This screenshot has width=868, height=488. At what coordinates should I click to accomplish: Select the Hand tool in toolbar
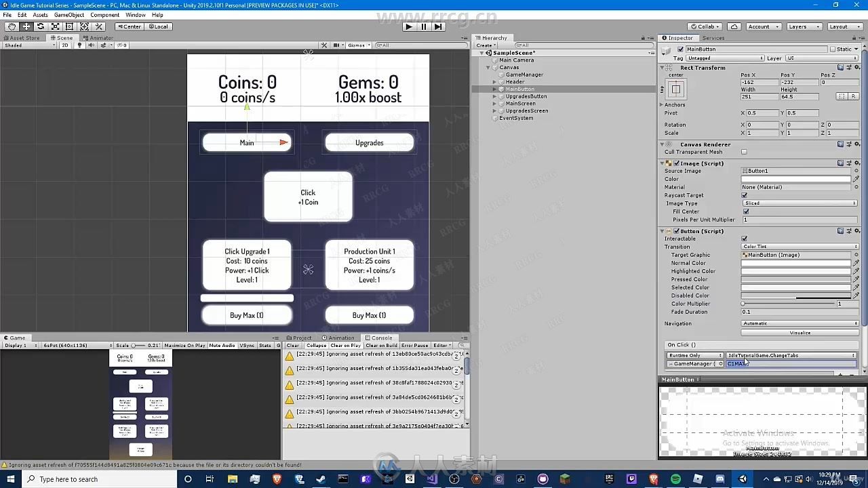[12, 26]
